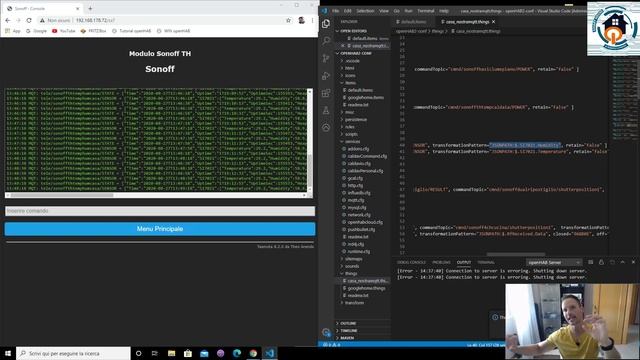Bookmark this page with the star icon
Screen dimensions: 640x360
tap(289, 20)
